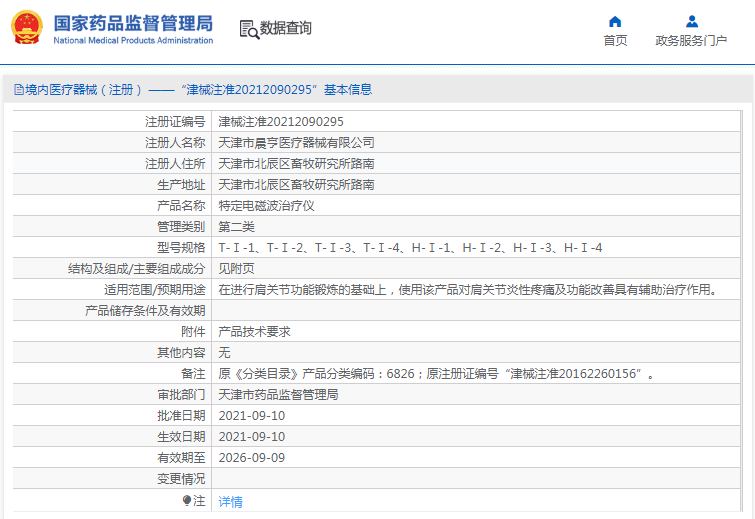Click the bulb icon beside 注
Screen dimensions: 755x519
[186, 500]
